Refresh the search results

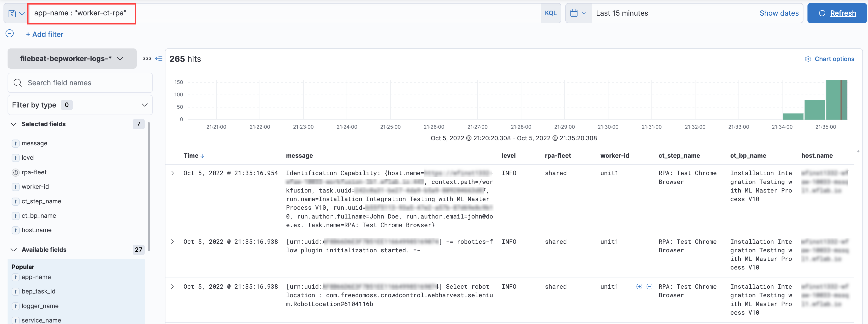(x=837, y=13)
